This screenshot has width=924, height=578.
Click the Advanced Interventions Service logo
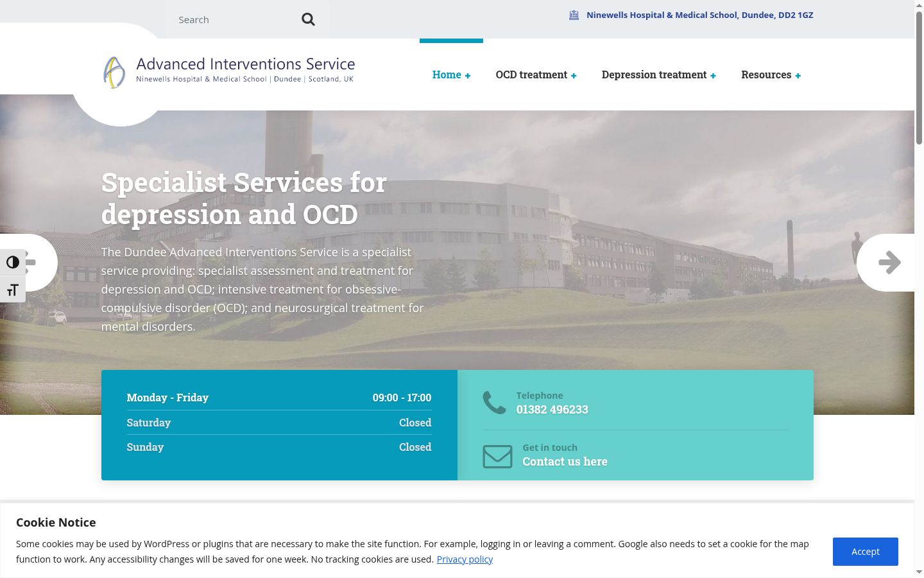(229, 71)
